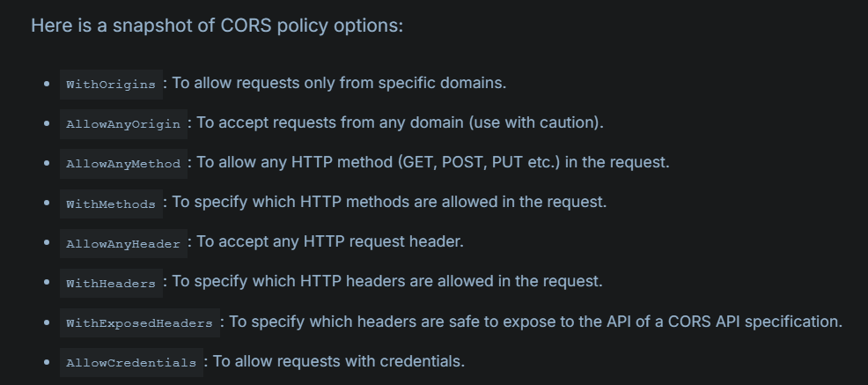
Task: Click the 'snapshot of CORS policy options' heading
Action: click(x=258, y=26)
